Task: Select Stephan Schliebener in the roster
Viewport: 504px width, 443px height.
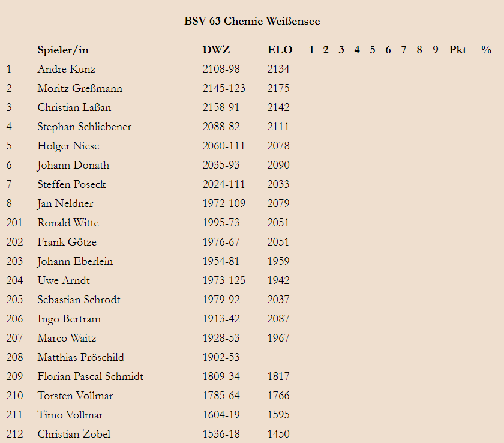Action: tap(84, 127)
